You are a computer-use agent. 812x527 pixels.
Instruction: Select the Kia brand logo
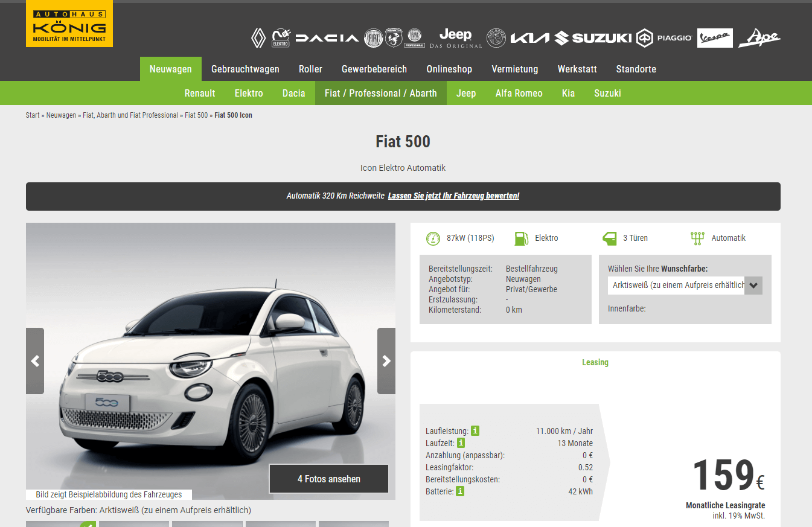pyautogui.click(x=530, y=38)
